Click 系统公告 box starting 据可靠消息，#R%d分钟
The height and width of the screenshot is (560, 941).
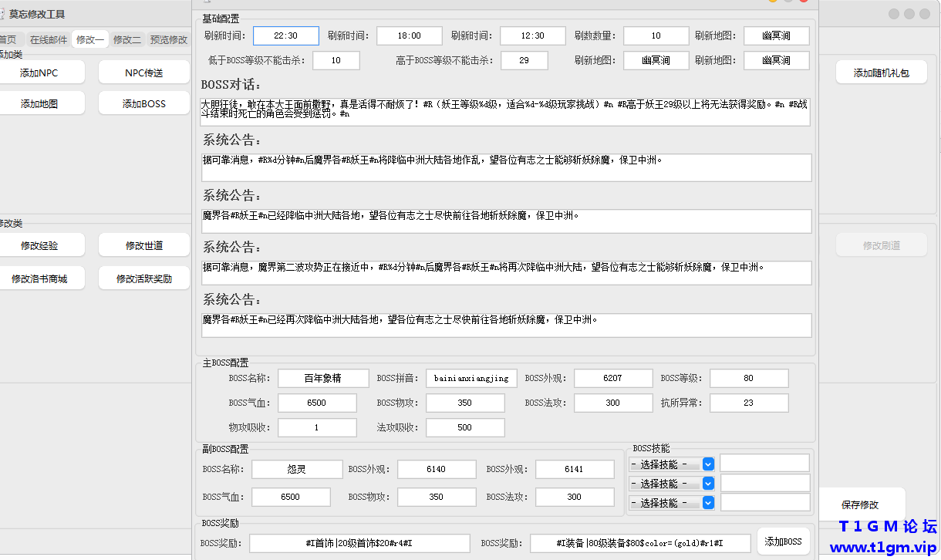(x=507, y=167)
